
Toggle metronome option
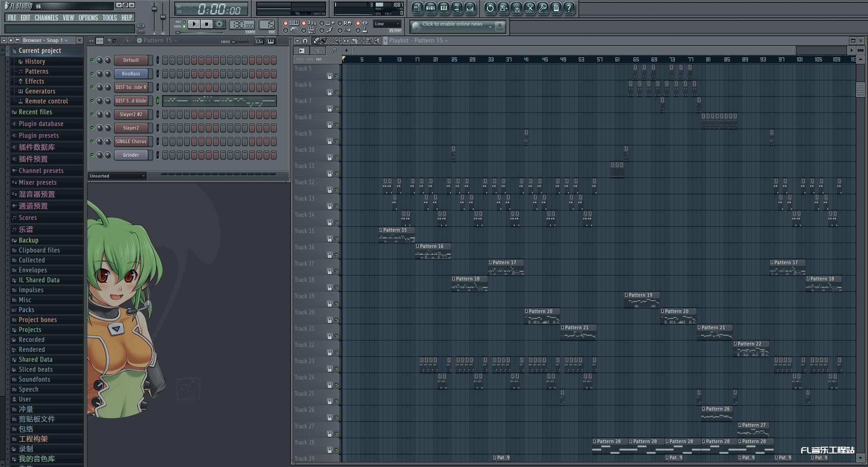pos(286,30)
